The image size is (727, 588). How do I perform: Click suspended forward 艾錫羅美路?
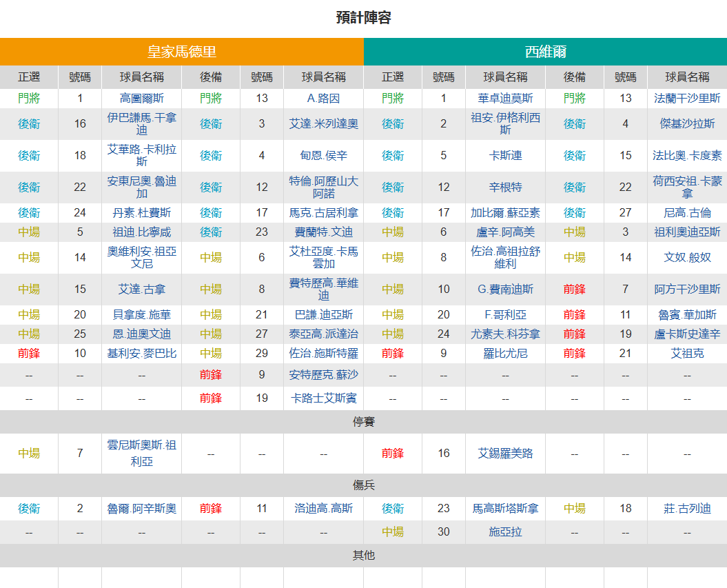[x=505, y=454]
